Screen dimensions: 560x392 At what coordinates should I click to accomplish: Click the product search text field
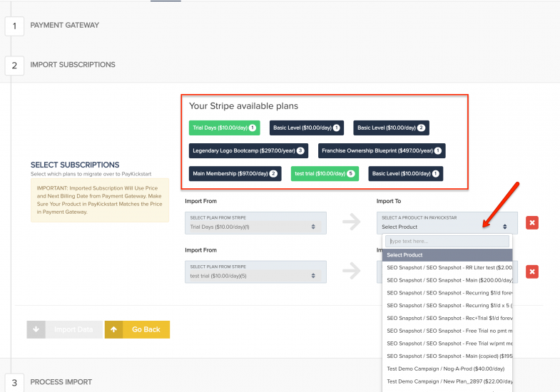[447, 242]
